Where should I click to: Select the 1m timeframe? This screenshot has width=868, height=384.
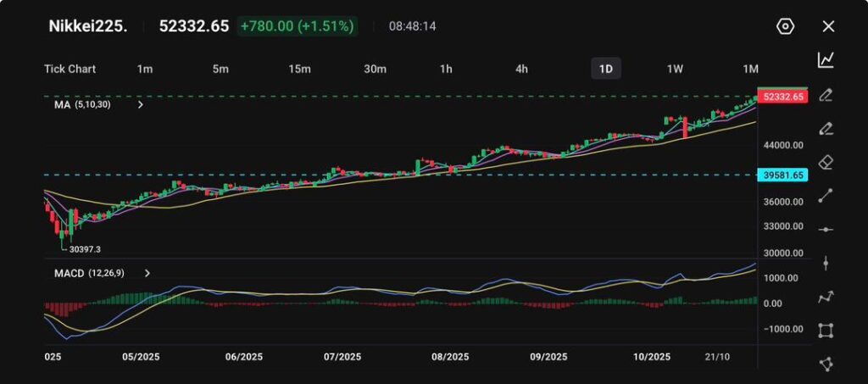(x=145, y=69)
